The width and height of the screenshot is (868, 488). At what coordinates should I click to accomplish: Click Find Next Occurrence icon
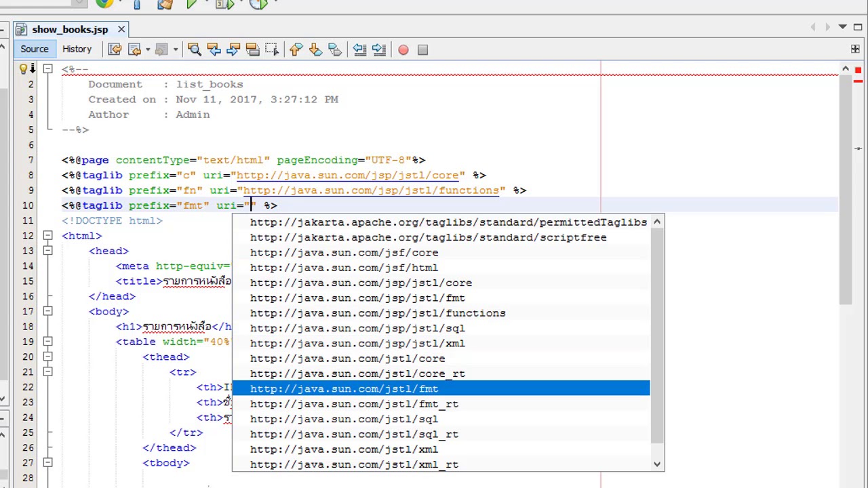tap(233, 49)
